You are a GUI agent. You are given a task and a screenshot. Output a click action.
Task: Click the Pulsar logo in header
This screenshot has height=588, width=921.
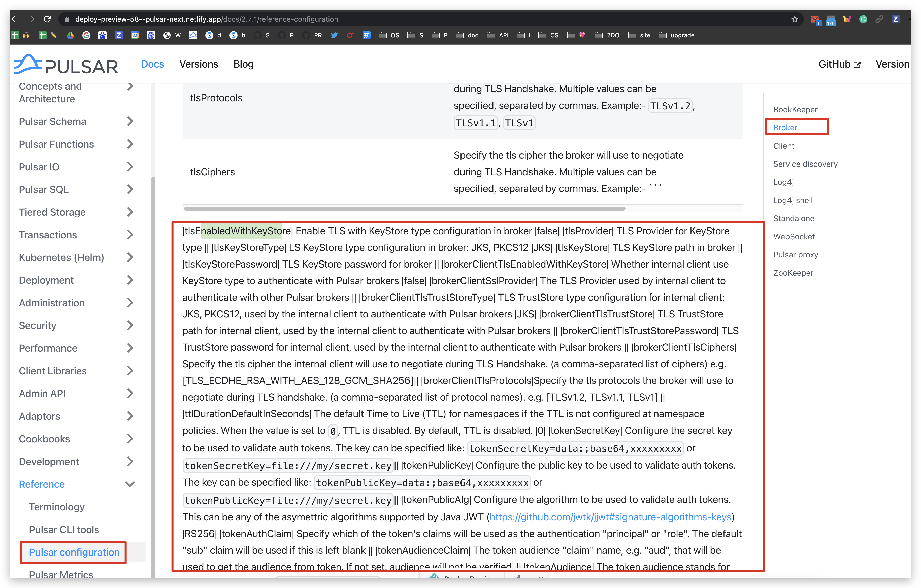point(66,64)
